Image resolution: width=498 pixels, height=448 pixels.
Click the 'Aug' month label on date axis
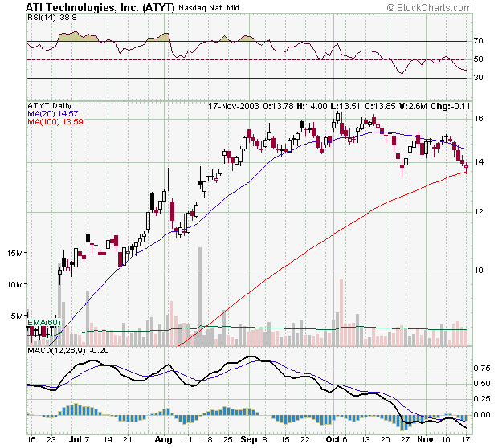[164, 439]
